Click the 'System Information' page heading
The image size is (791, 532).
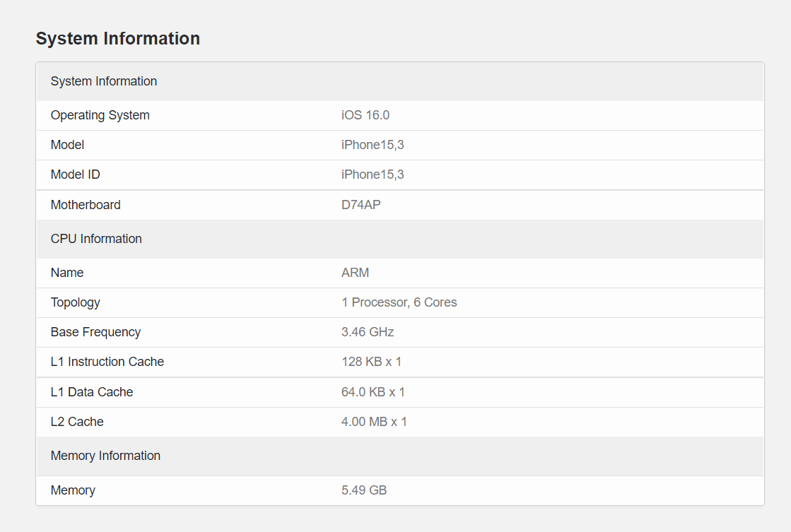117,38
